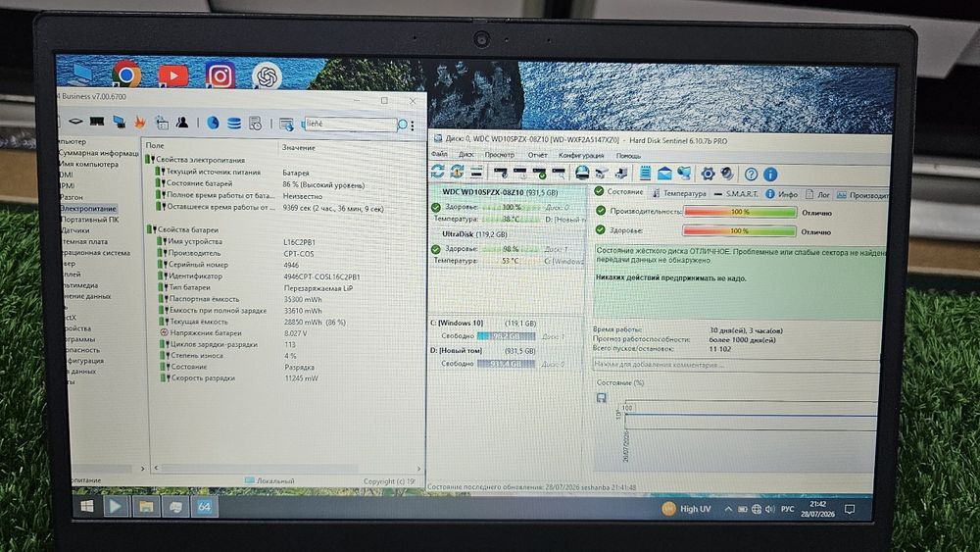Open the YouTube desktop shortcut
Viewport: 980px width, 552px height.
(173, 75)
